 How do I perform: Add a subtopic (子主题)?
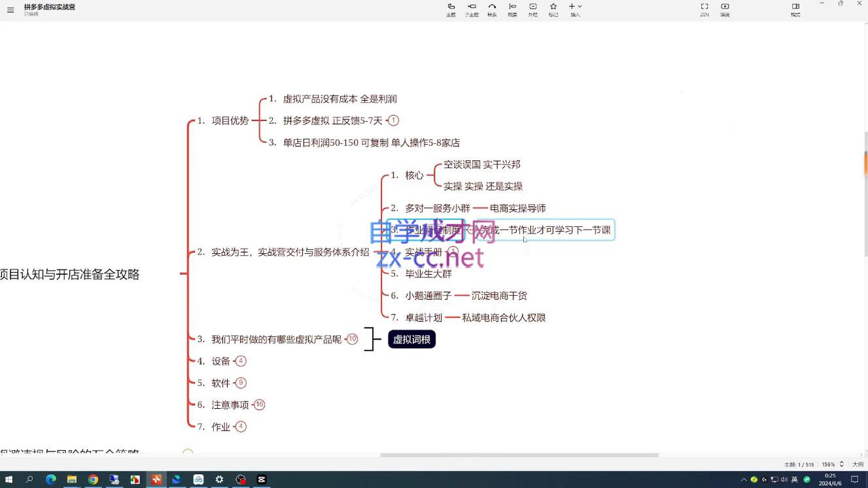click(472, 9)
